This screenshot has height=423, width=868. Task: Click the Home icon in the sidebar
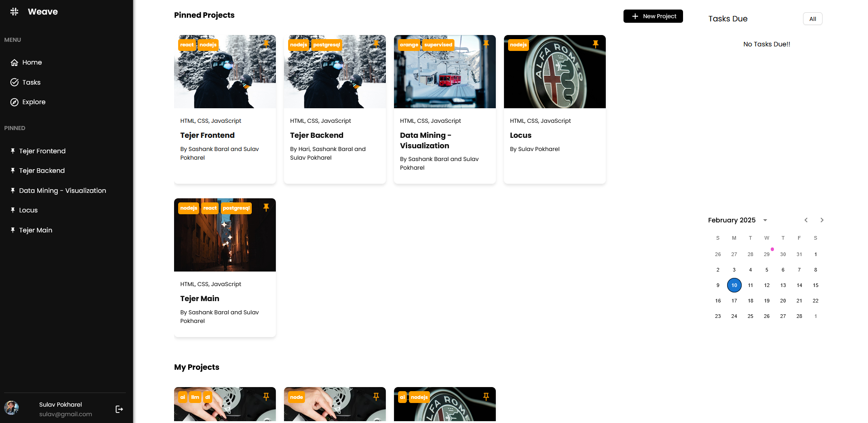pyautogui.click(x=15, y=63)
